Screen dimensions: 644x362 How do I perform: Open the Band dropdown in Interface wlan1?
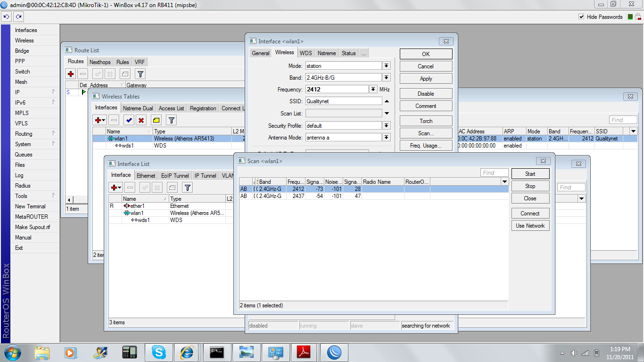(x=387, y=77)
